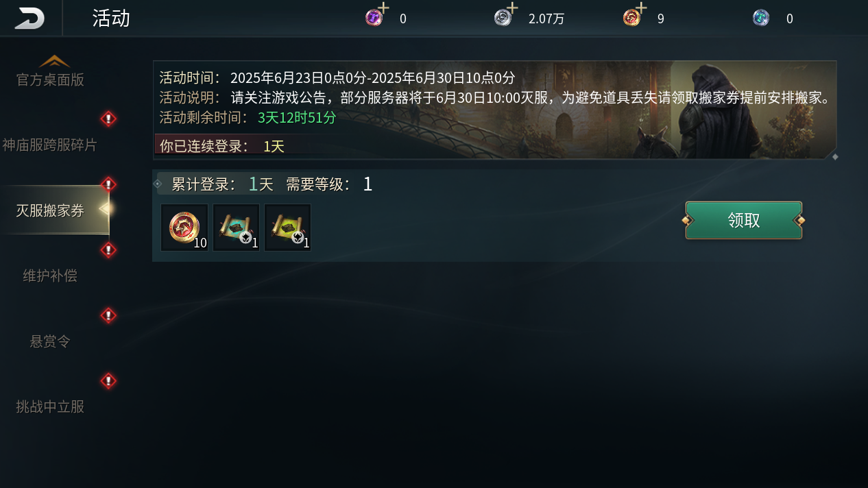The image size is (868, 488).
Task: Open the 维护补偿 tab
Action: tap(50, 276)
